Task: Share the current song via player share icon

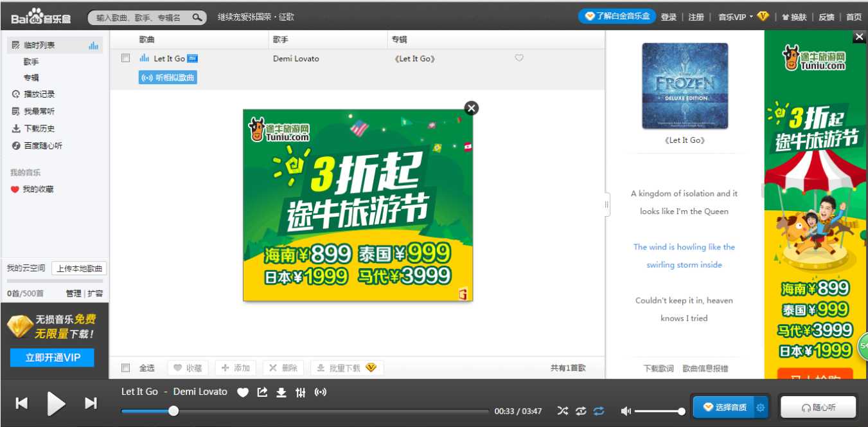Action: [x=262, y=392]
